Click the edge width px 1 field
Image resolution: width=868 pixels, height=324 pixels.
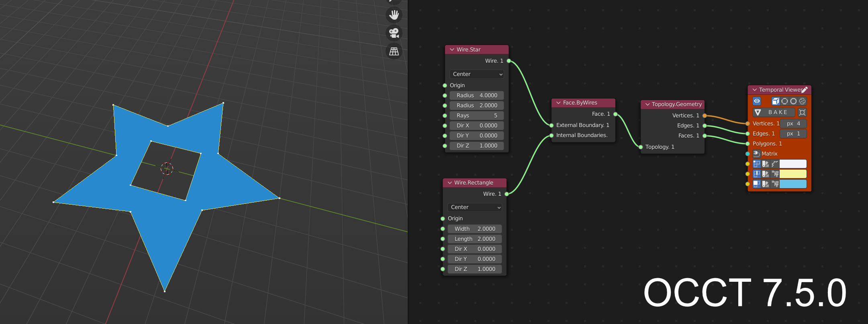tap(793, 133)
